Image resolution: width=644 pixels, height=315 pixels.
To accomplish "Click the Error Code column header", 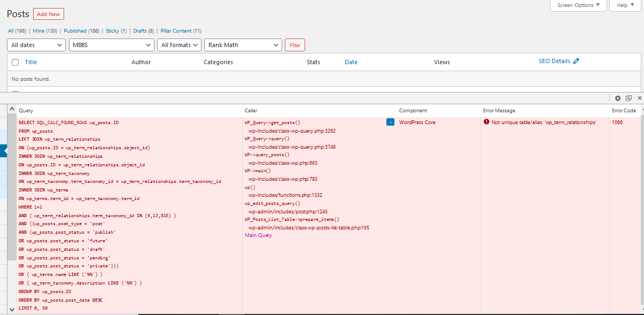I will coord(624,111).
